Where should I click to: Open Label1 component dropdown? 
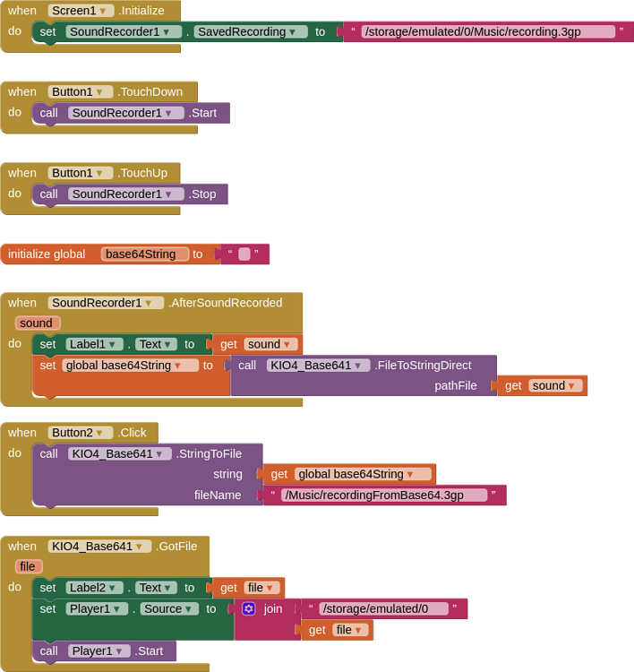94,344
